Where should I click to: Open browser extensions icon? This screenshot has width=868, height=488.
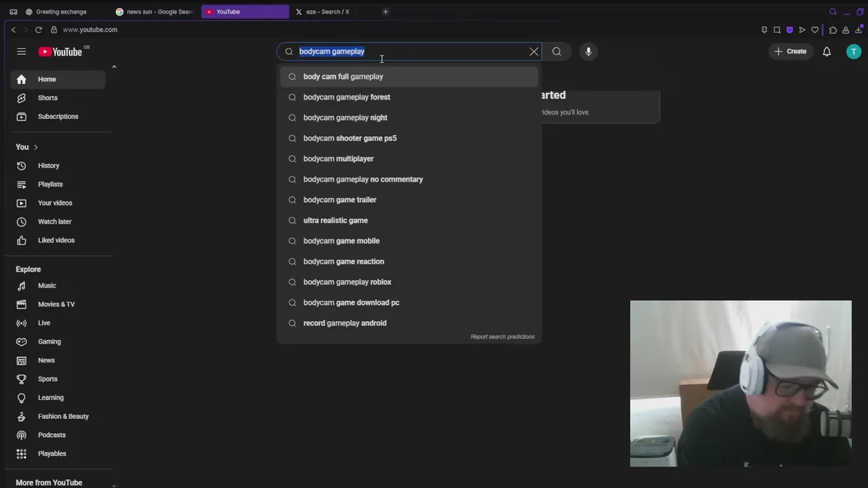click(x=833, y=30)
